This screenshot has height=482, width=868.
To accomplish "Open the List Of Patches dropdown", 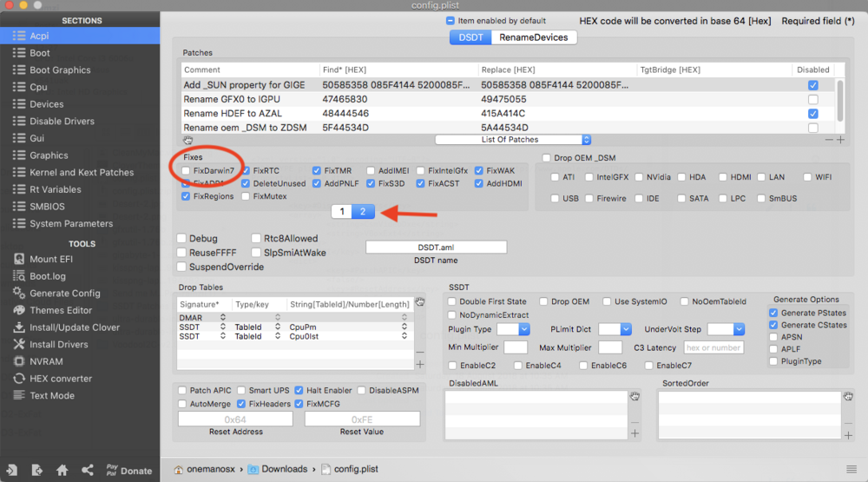I will (512, 139).
